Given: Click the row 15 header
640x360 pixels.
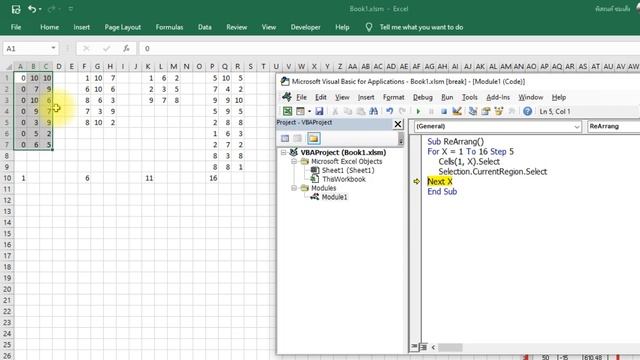Looking at the screenshot, I should [7, 233].
